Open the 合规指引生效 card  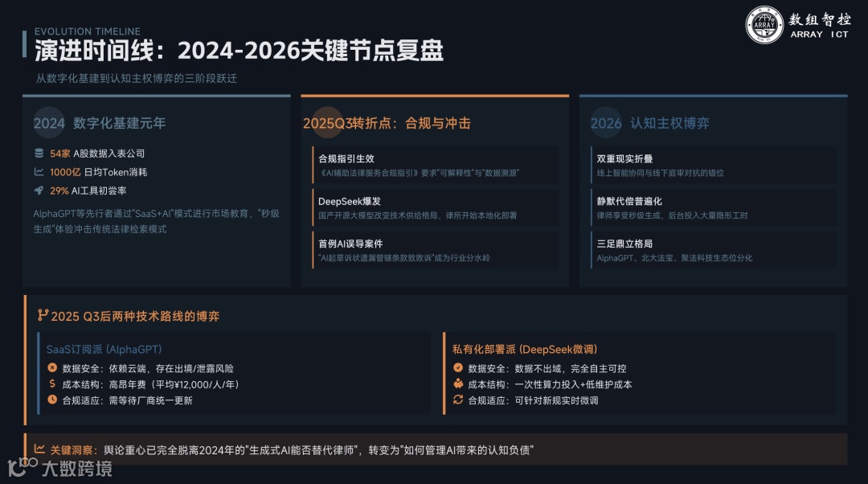(x=435, y=165)
